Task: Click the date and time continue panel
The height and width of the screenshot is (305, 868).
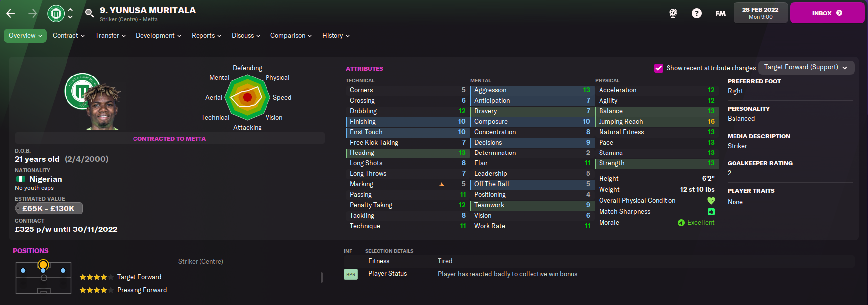Action: (x=760, y=13)
